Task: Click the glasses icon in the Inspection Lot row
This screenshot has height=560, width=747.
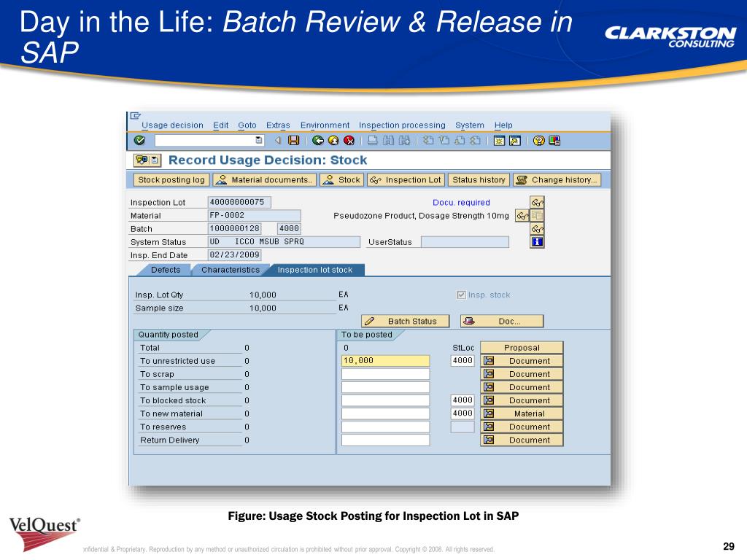Action: pyautogui.click(x=537, y=203)
